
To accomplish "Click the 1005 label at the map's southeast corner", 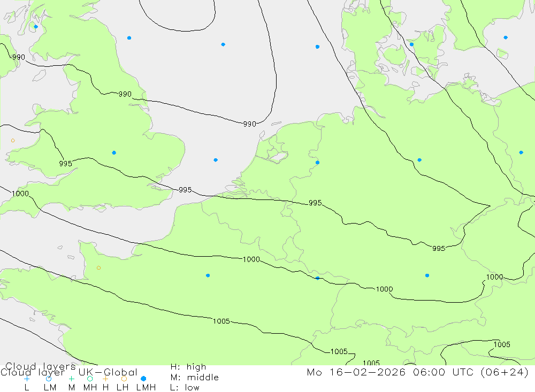I will [502, 344].
